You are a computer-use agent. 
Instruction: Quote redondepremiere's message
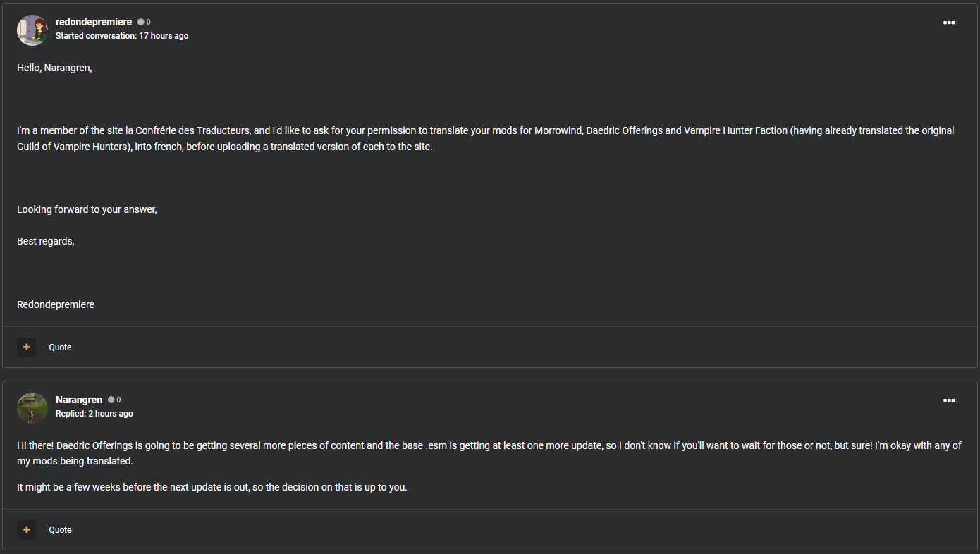coord(60,347)
